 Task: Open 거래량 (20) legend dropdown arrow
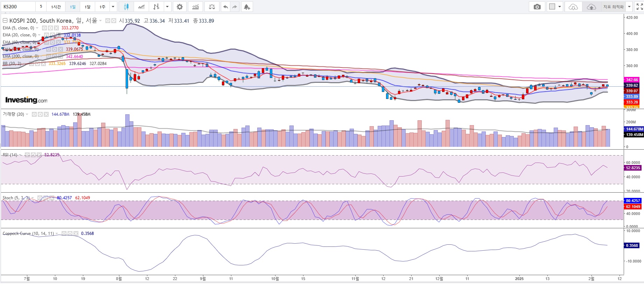pos(27,114)
